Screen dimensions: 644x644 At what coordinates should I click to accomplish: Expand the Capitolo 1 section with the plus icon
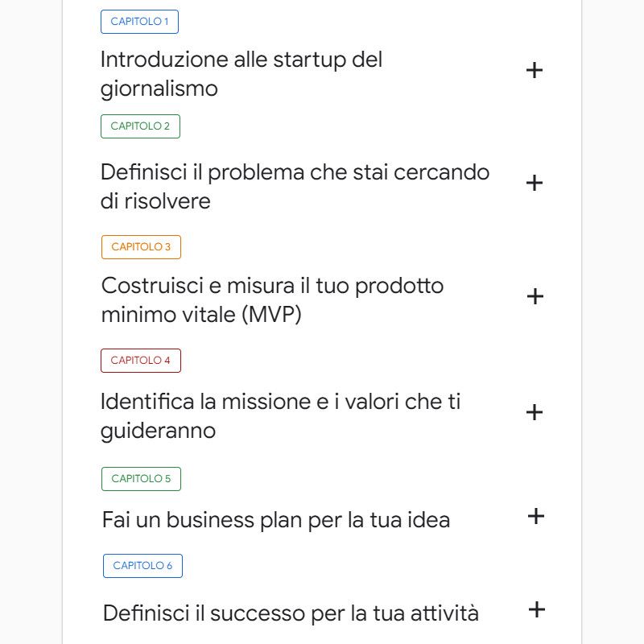[535, 70]
